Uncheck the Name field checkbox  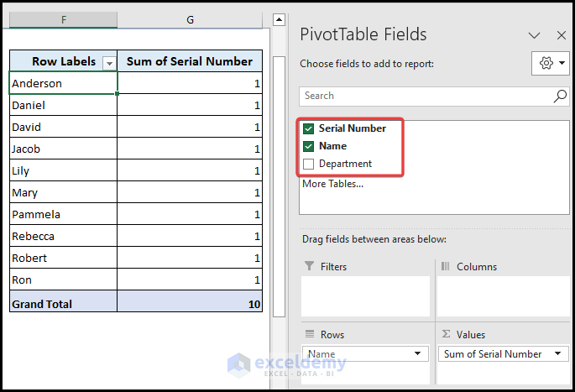[309, 146]
